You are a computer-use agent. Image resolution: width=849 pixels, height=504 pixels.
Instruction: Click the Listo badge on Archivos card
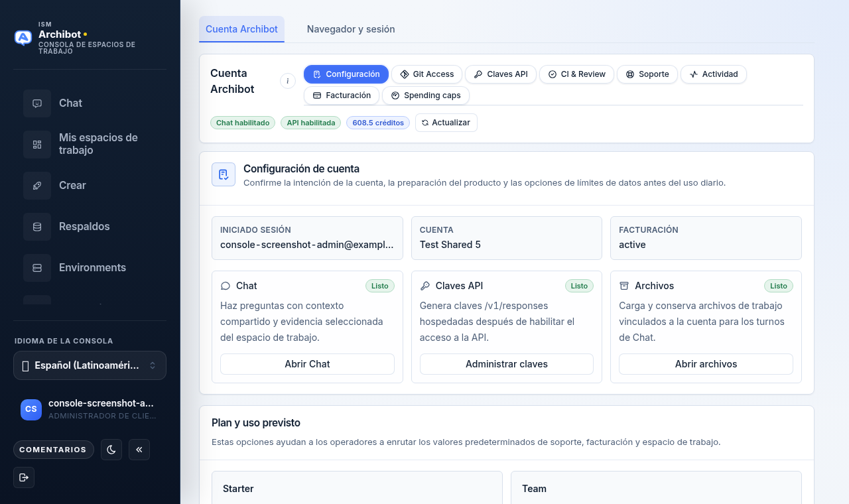[779, 286]
